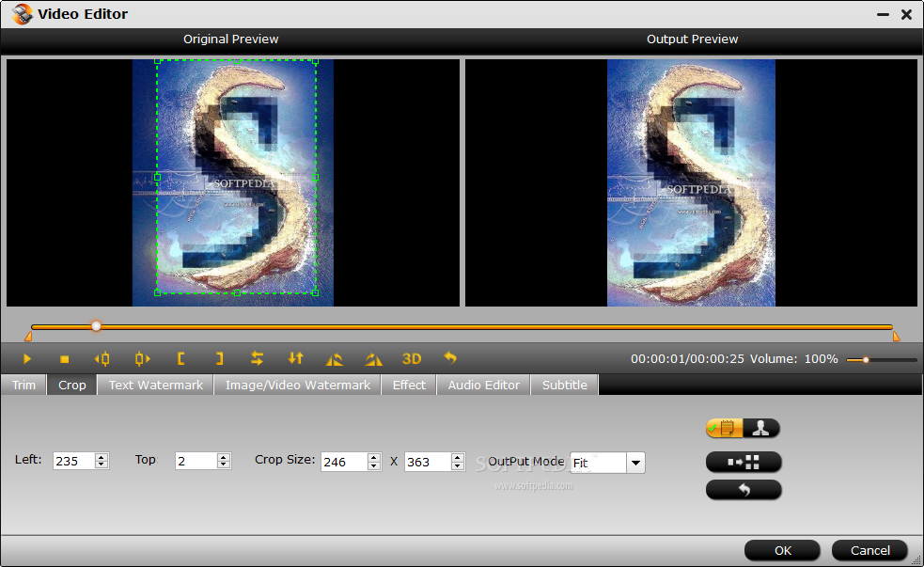924x567 pixels.
Task: Open the Image/Video Watermark tab
Action: [x=298, y=385]
